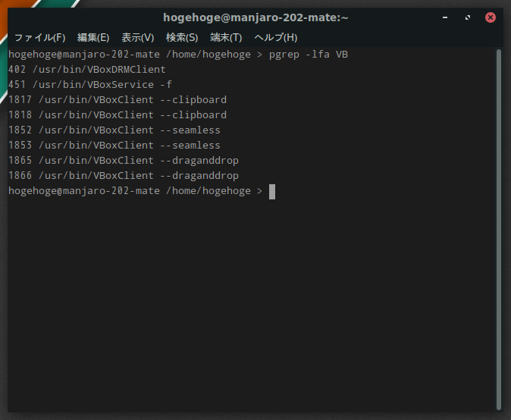Click the line 1818 VBoxClient --clipboard
The width and height of the screenshot is (511, 420).
point(118,115)
